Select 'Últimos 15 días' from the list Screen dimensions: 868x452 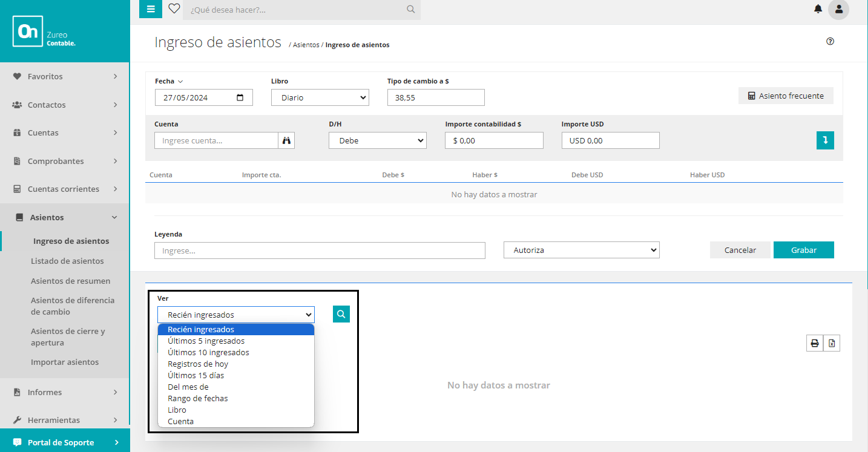196,375
